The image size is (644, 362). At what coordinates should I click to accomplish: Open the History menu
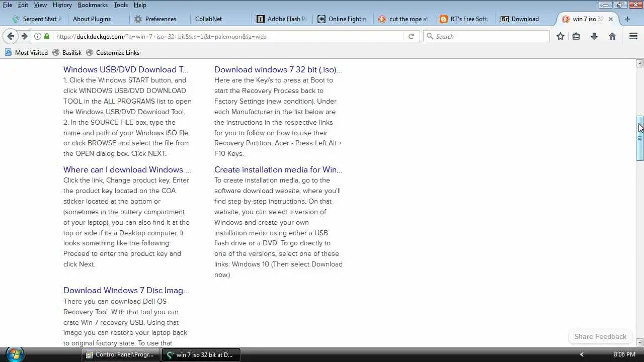coord(62,5)
